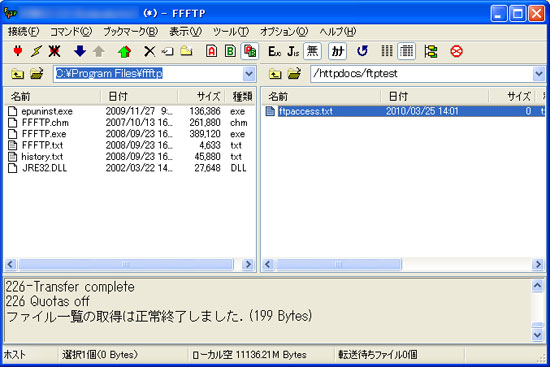Click the FFFTP title bar app icon
Viewport: 550px width, 367px height.
click(x=11, y=13)
